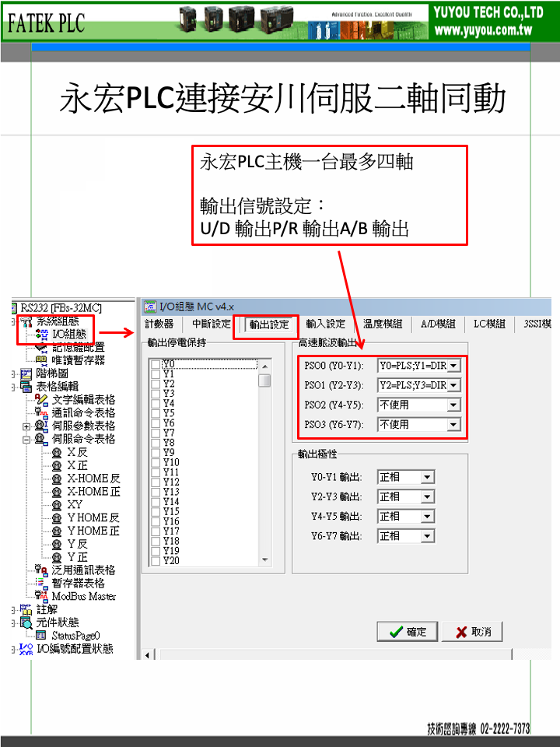Switch to the 輸入設定 tab
Viewport: 560px width, 747px height.
click(x=326, y=324)
